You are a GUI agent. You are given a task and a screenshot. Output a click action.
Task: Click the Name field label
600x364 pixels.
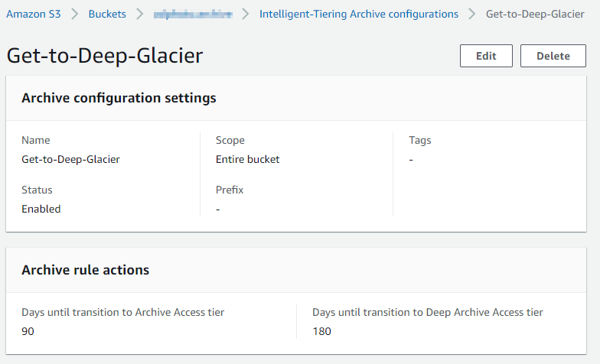35,140
